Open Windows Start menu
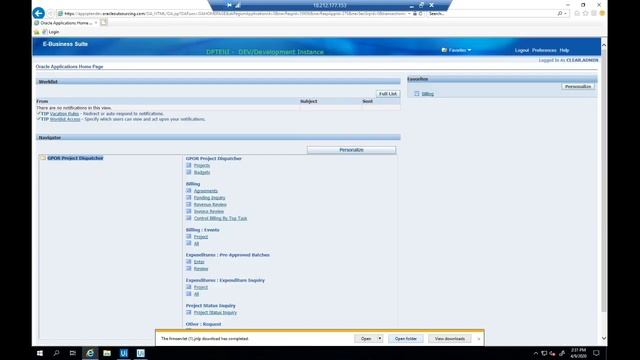Screen dimensions: 640x360 pyautogui.click(x=40, y=353)
